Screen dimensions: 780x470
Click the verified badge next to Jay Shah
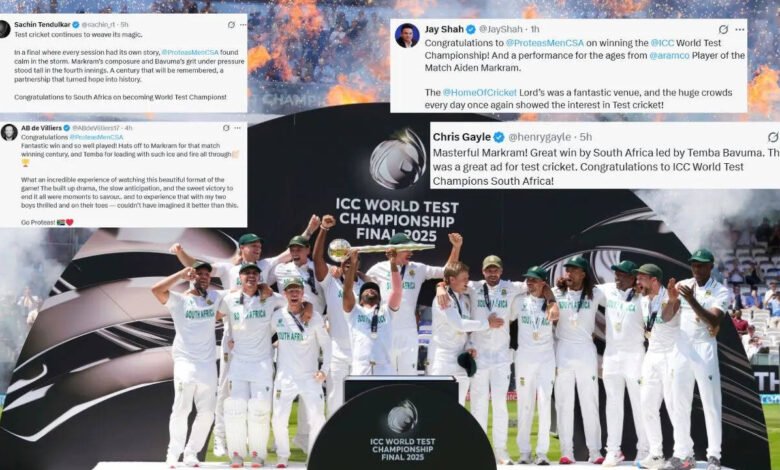pyautogui.click(x=471, y=29)
